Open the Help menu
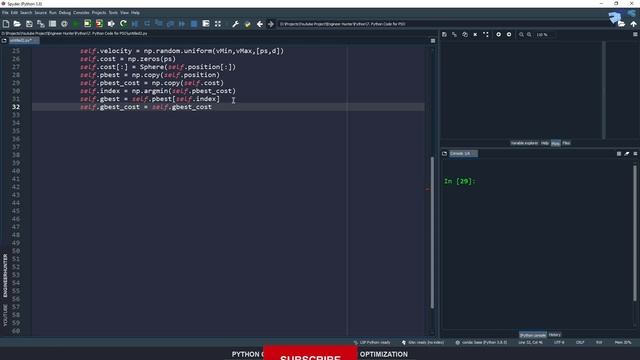 (x=136, y=13)
